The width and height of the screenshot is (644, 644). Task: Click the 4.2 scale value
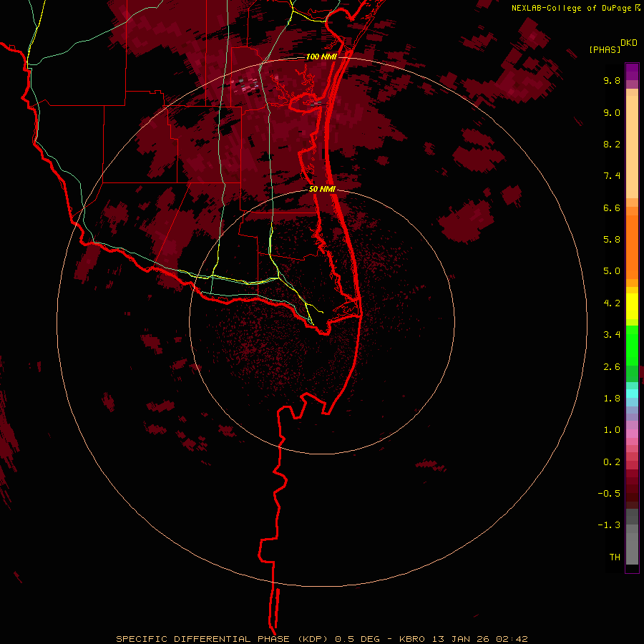point(612,303)
